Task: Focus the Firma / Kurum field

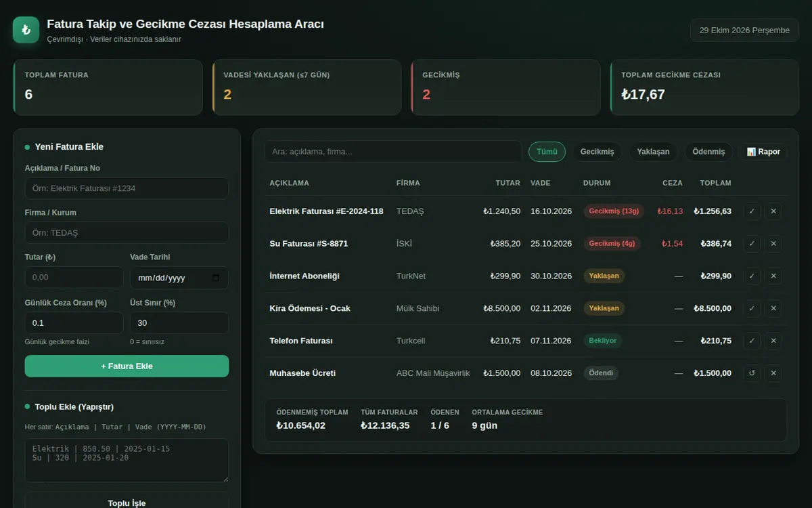Action: [127, 233]
